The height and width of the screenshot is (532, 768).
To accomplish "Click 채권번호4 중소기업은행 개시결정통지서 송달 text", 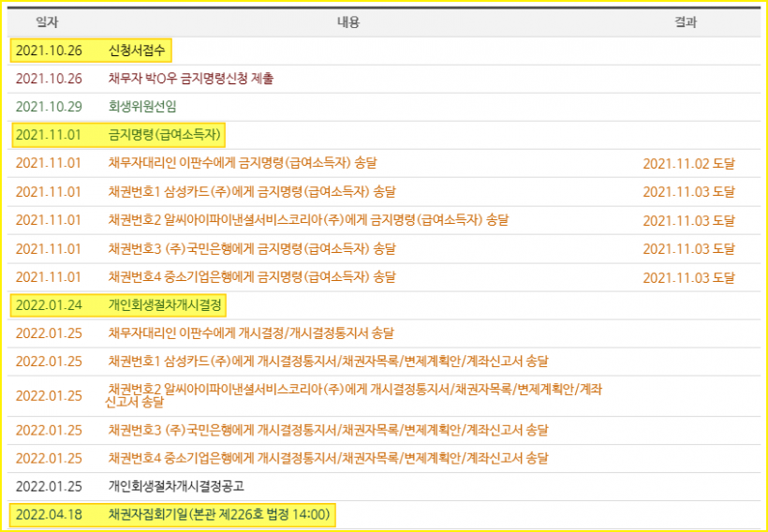I will (x=328, y=459).
